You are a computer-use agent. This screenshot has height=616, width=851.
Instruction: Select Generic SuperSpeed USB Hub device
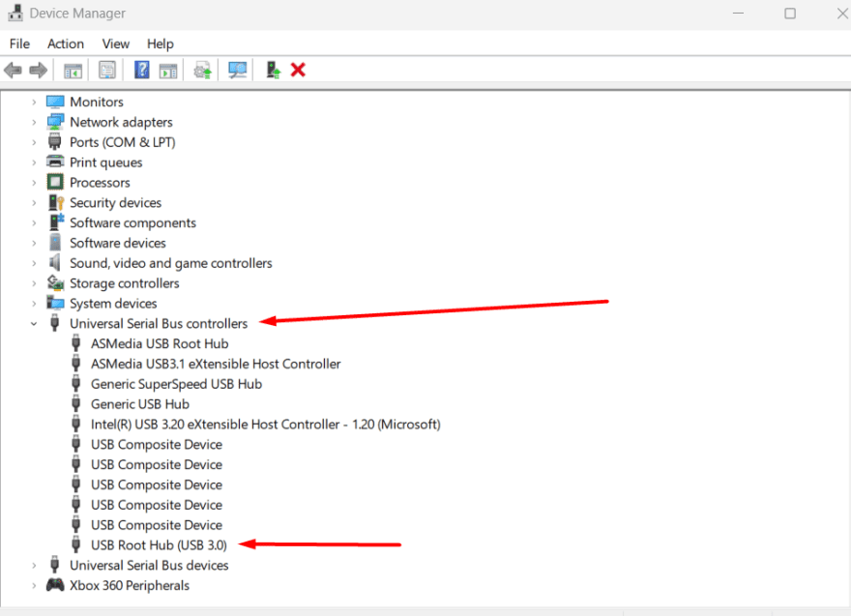[176, 384]
